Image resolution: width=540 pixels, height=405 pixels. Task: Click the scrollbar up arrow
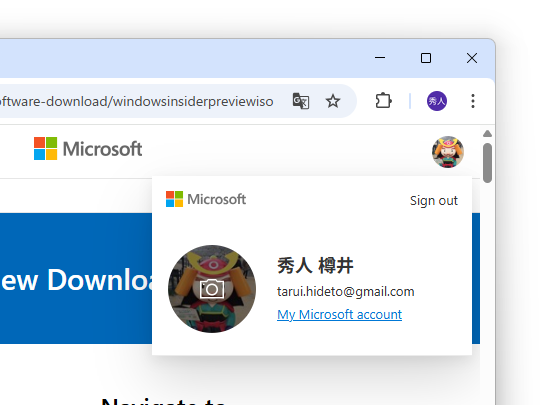(487, 134)
